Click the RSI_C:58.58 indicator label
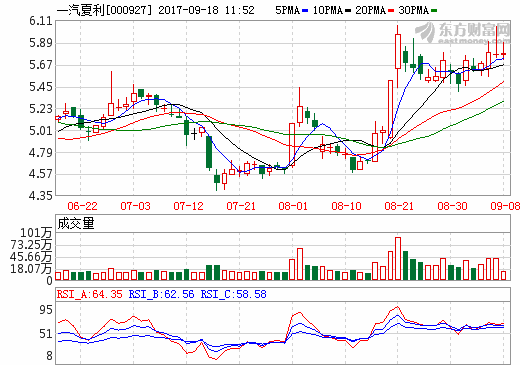Image resolution: width=520 pixels, height=365 pixels. pyautogui.click(x=233, y=294)
